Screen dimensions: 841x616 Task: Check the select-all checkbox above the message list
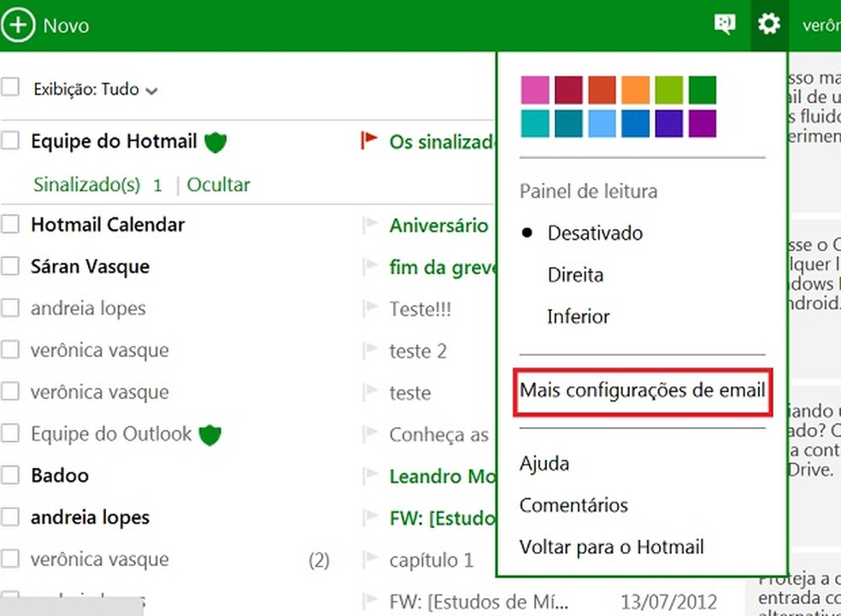click(x=11, y=86)
